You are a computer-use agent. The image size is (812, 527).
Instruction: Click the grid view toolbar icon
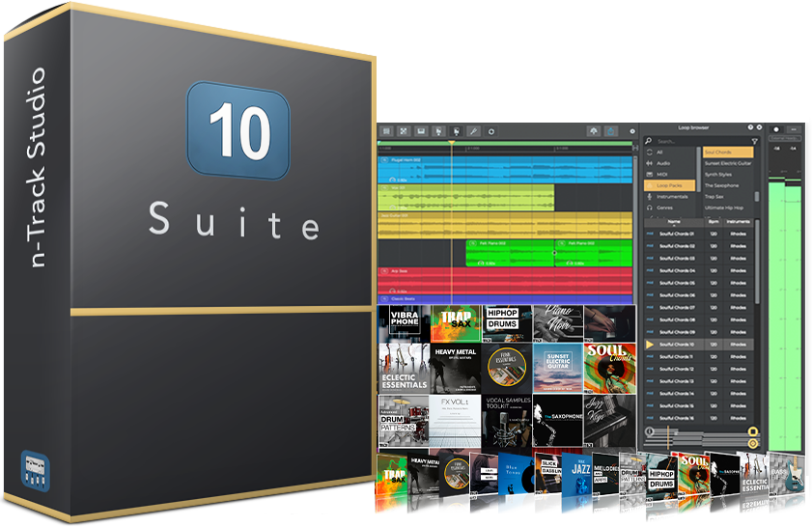(x=386, y=131)
